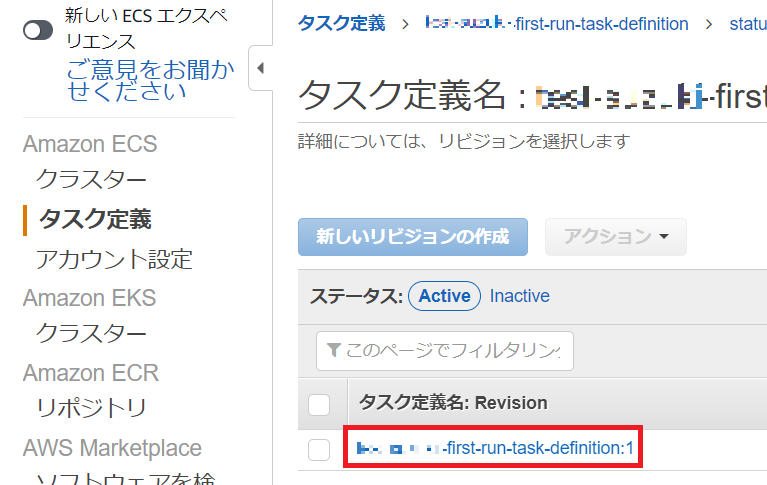Click the タスク定義 breadcrumb link
This screenshot has height=485, width=767.
pos(342,23)
